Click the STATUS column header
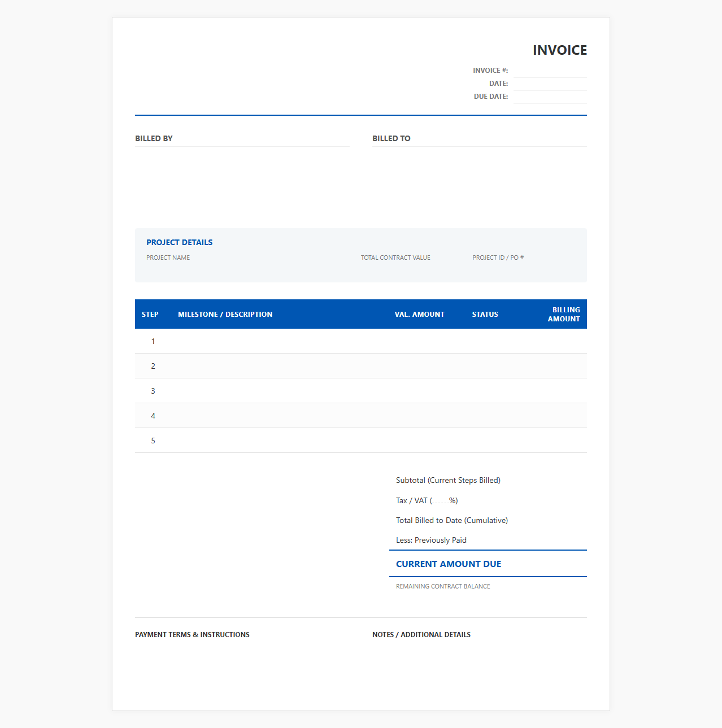This screenshot has width=722, height=728. click(485, 315)
